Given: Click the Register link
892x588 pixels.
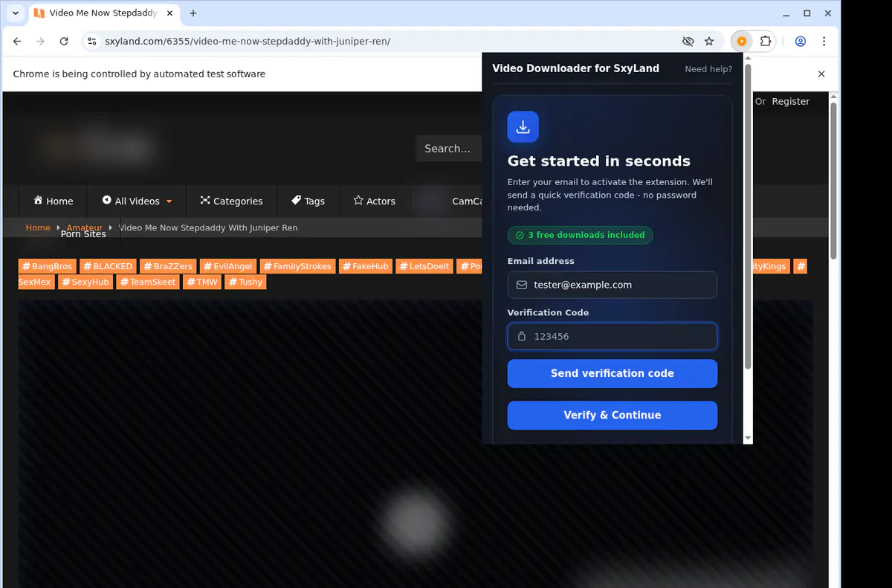Looking at the screenshot, I should (x=790, y=101).
